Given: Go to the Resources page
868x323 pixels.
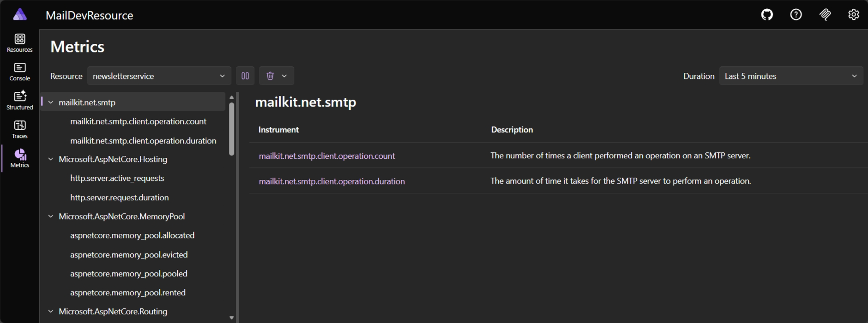Looking at the screenshot, I should (x=20, y=43).
